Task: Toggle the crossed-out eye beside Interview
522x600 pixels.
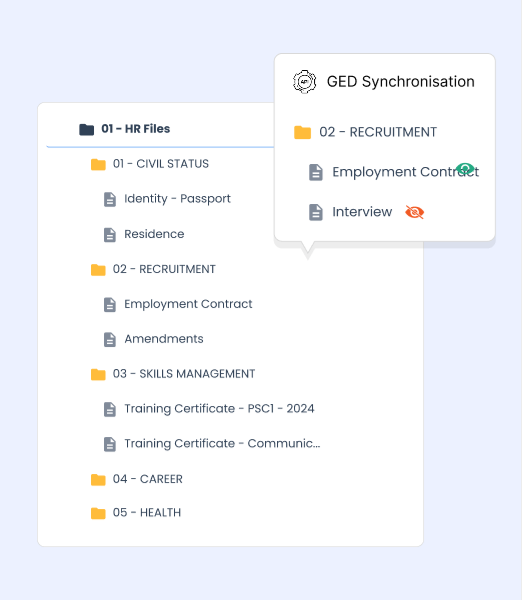Action: tap(414, 212)
